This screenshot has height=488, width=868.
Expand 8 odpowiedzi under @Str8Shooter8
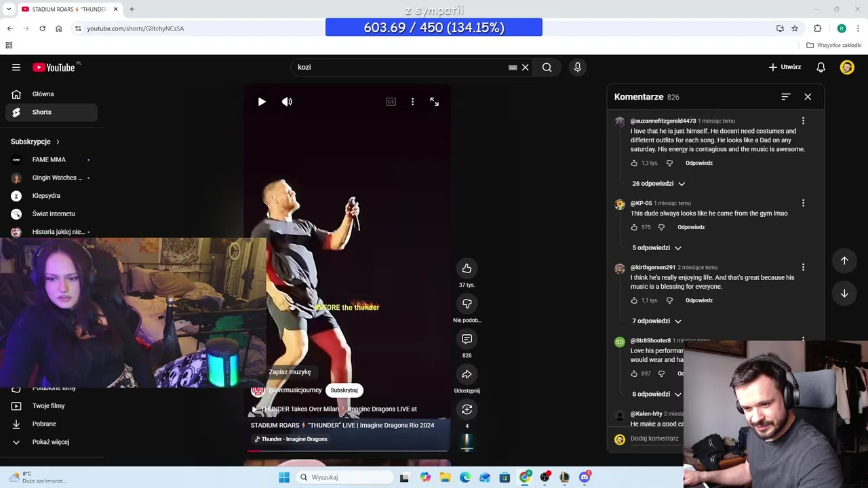point(656,394)
